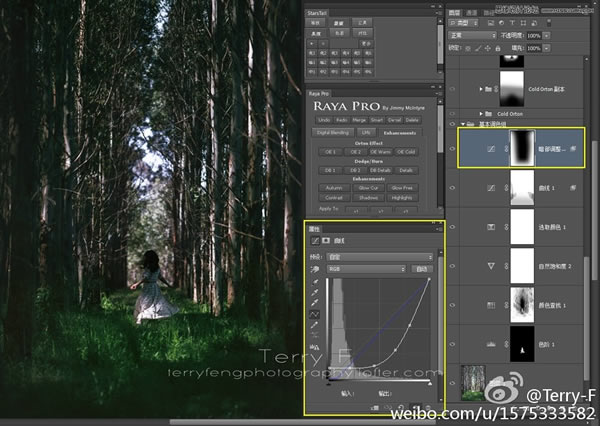Open opacity slider dropdown arrow
This screenshot has width=600, height=426.
547,36
